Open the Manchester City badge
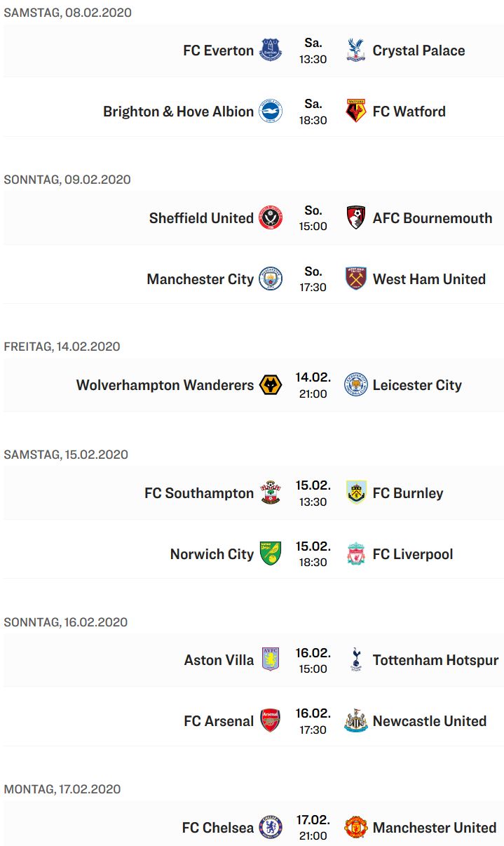Screen dimensions: 504x846 (x=271, y=278)
